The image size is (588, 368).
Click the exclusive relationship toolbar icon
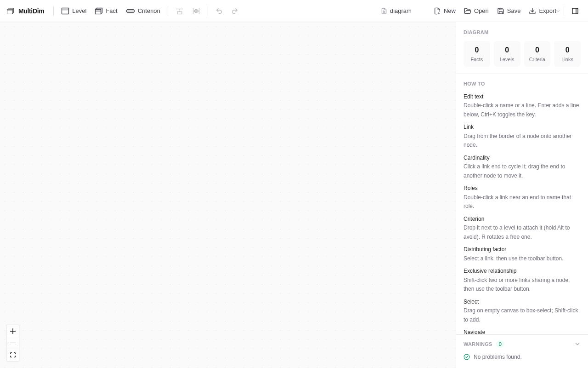pyautogui.click(x=196, y=11)
